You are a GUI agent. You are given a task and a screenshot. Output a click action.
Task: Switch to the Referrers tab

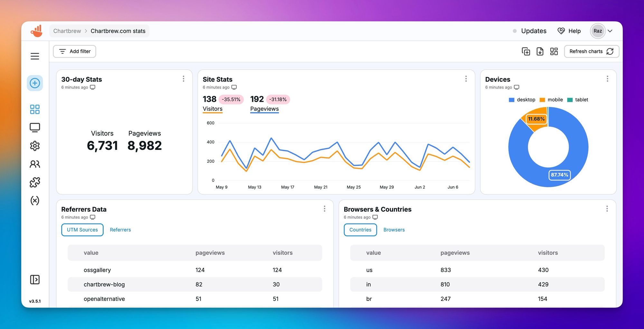tap(120, 230)
